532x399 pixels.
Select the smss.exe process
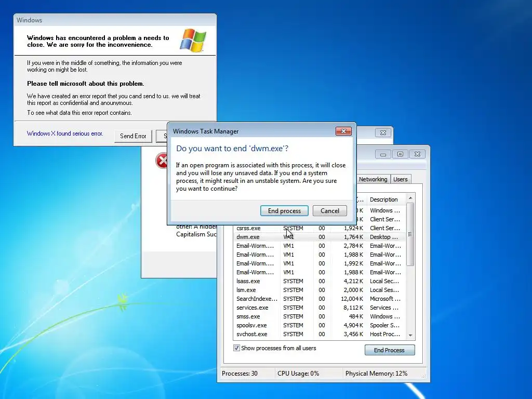(320, 316)
